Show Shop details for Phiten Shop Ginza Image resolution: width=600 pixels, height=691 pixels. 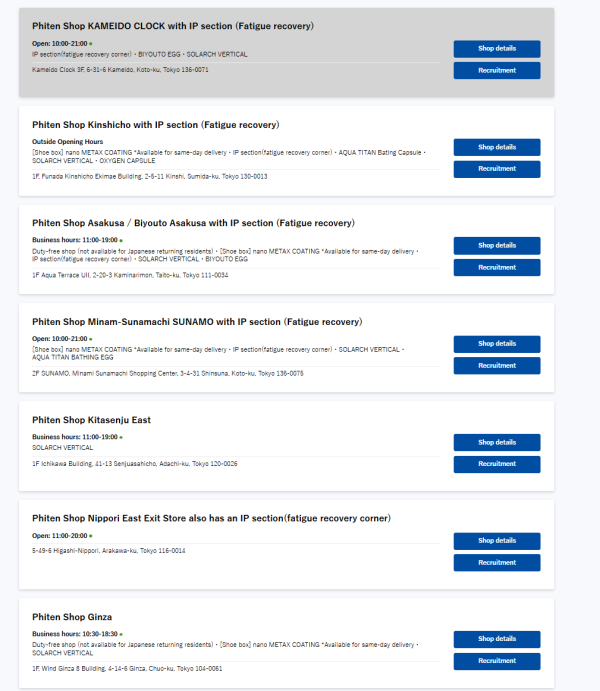496,639
